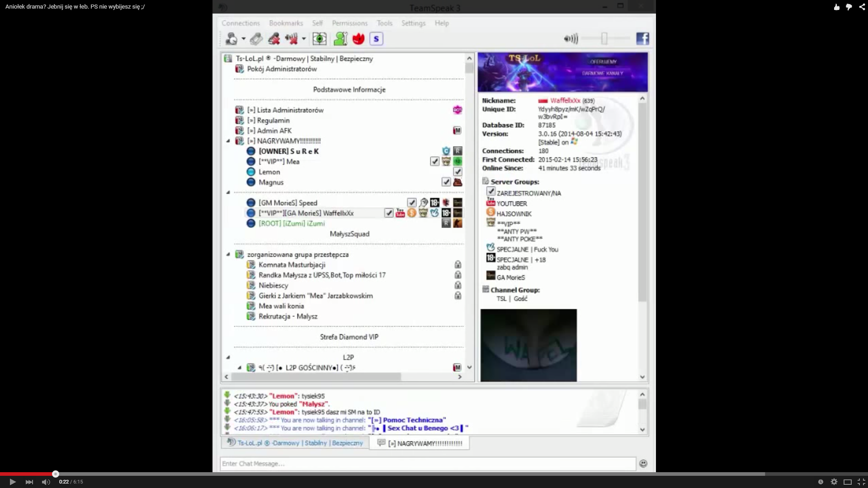Select the Pokój Administratorów channel
Screen dimensions: 868x488
[x=282, y=69]
